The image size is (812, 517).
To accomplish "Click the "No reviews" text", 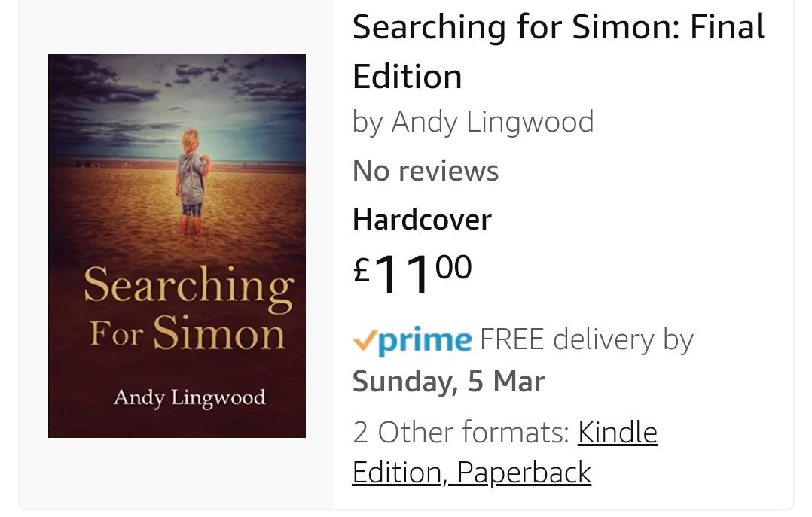I will (425, 171).
